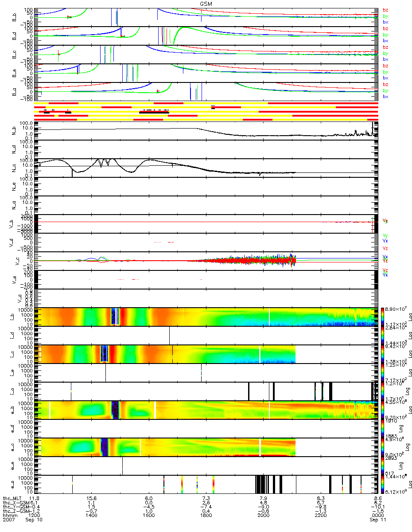
Task: Click the thc_Y-GSM row label
Action: 16,507
